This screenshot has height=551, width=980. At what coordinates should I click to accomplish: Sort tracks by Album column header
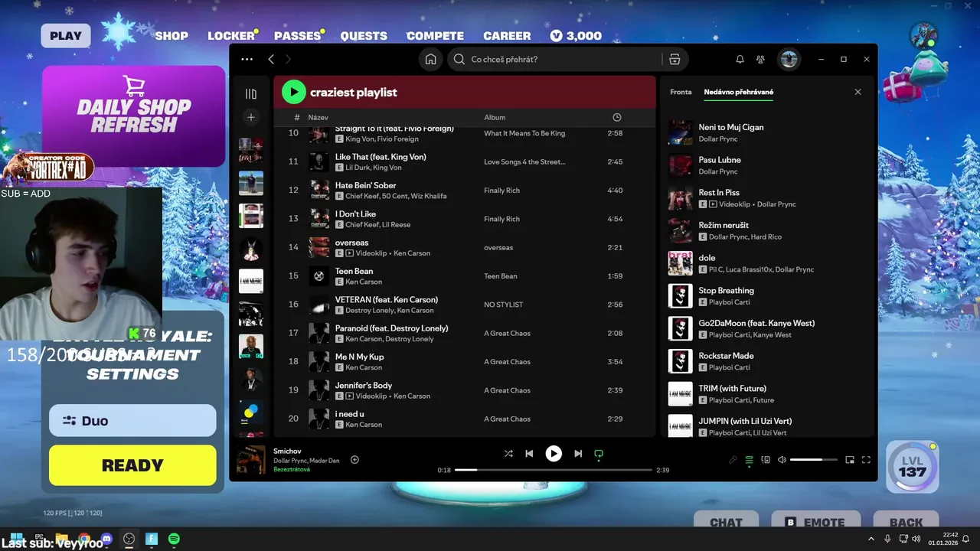pyautogui.click(x=495, y=117)
